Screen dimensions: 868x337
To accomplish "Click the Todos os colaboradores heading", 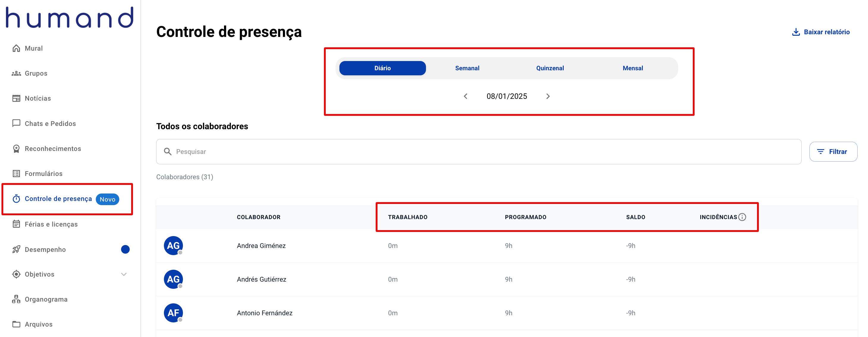I will pyautogui.click(x=202, y=127).
